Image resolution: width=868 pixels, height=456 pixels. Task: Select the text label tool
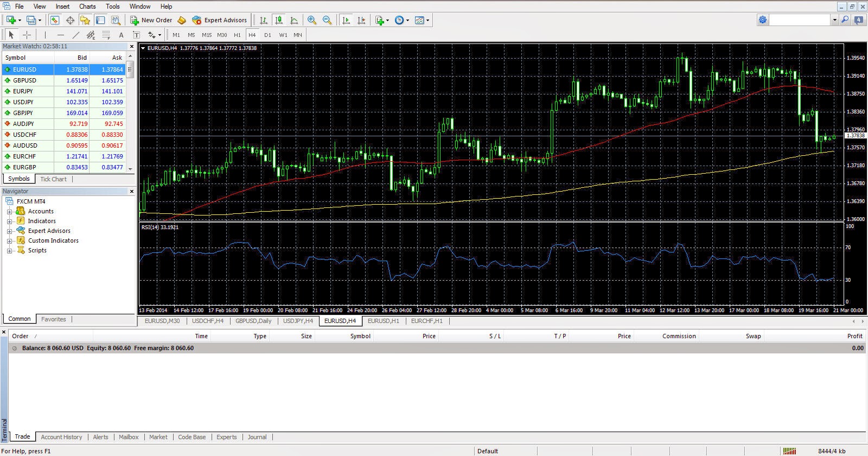[136, 35]
